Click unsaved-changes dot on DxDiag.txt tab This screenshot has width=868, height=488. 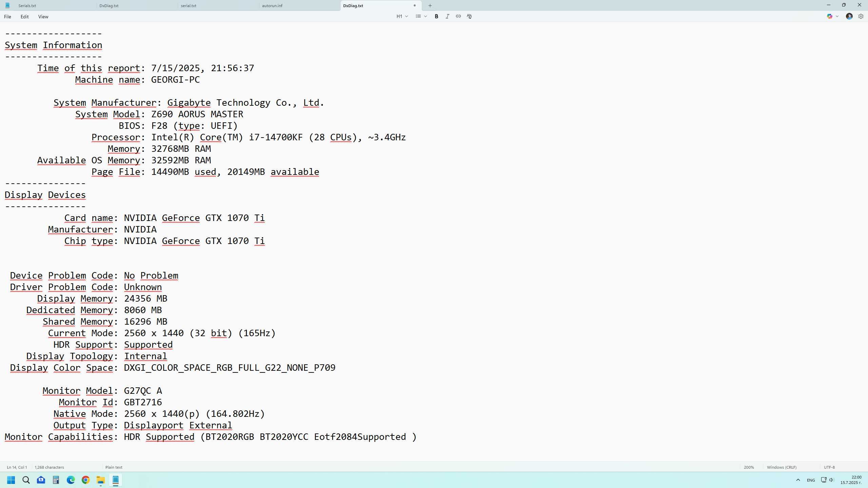click(414, 5)
